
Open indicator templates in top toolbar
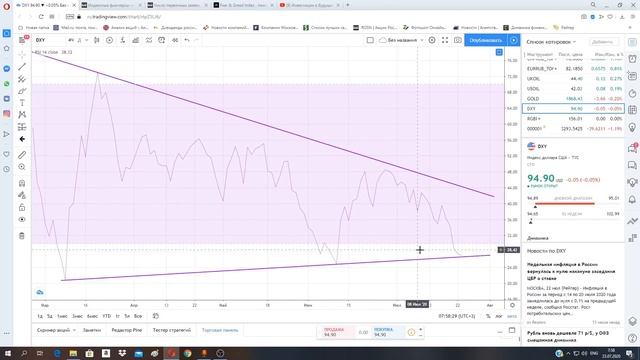click(149, 40)
